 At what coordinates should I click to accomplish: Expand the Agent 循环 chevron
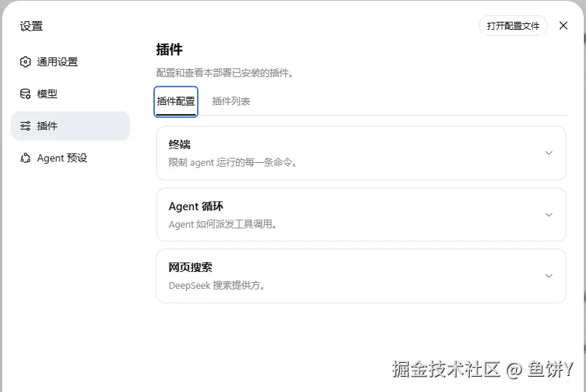(549, 215)
